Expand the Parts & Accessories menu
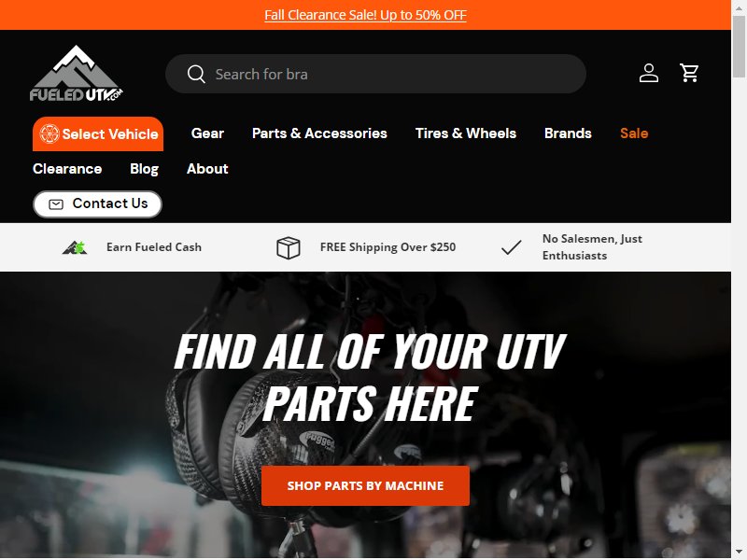The image size is (747, 560). coord(319,133)
